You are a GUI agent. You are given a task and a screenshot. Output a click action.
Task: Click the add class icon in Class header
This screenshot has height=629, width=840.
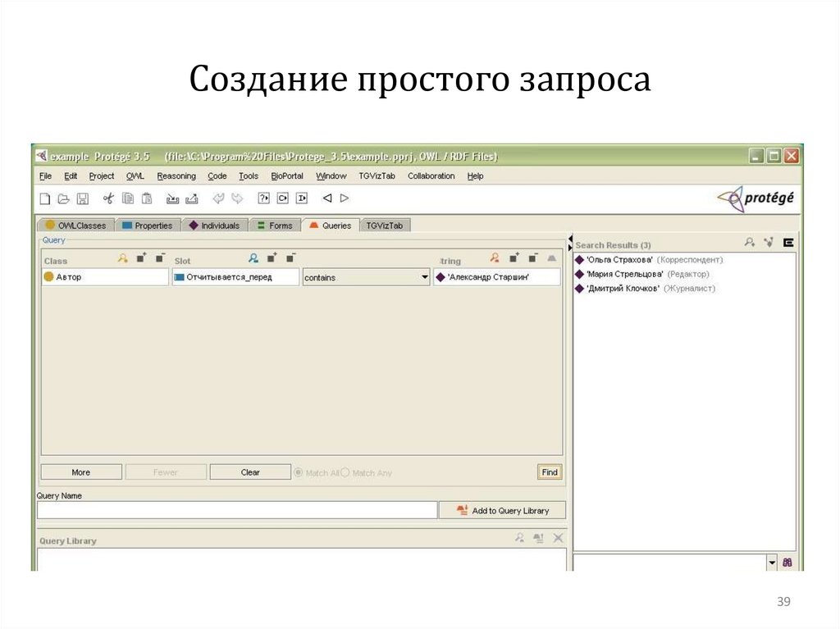pos(141,258)
